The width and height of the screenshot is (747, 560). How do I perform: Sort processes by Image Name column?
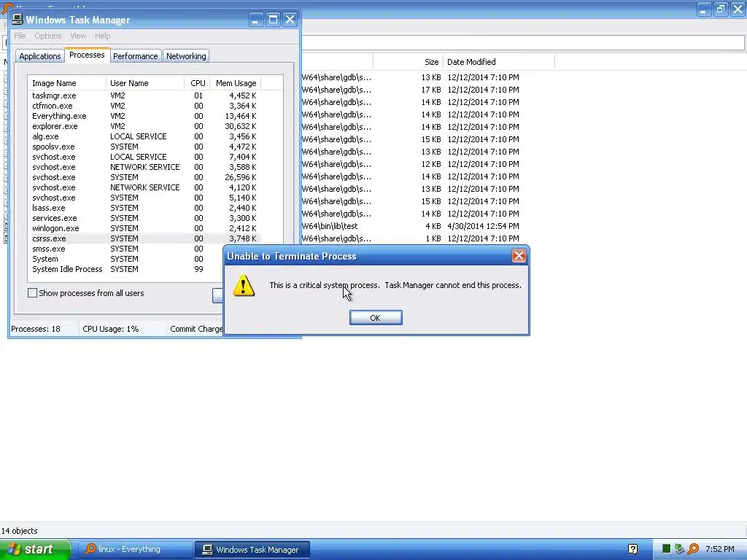point(66,83)
